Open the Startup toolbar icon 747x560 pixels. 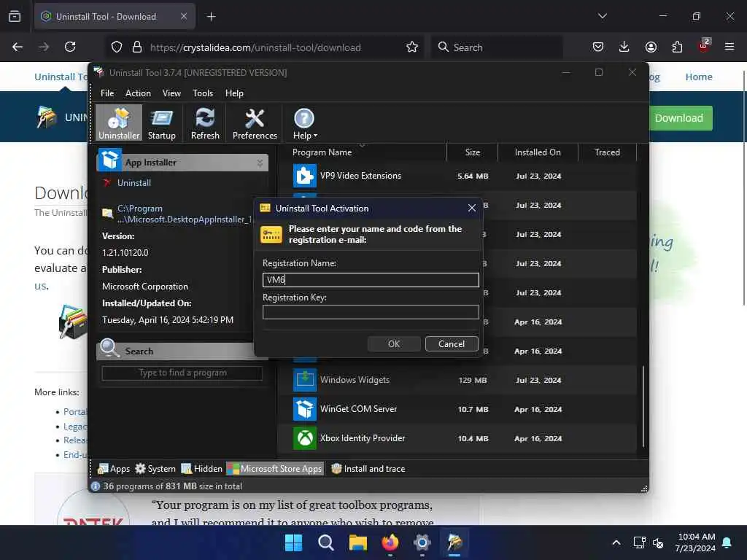point(161,122)
